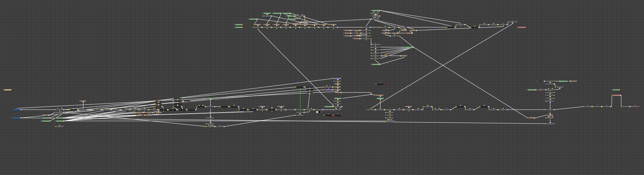
Task: Select the lower blue source node on the left
Action: 17,118
